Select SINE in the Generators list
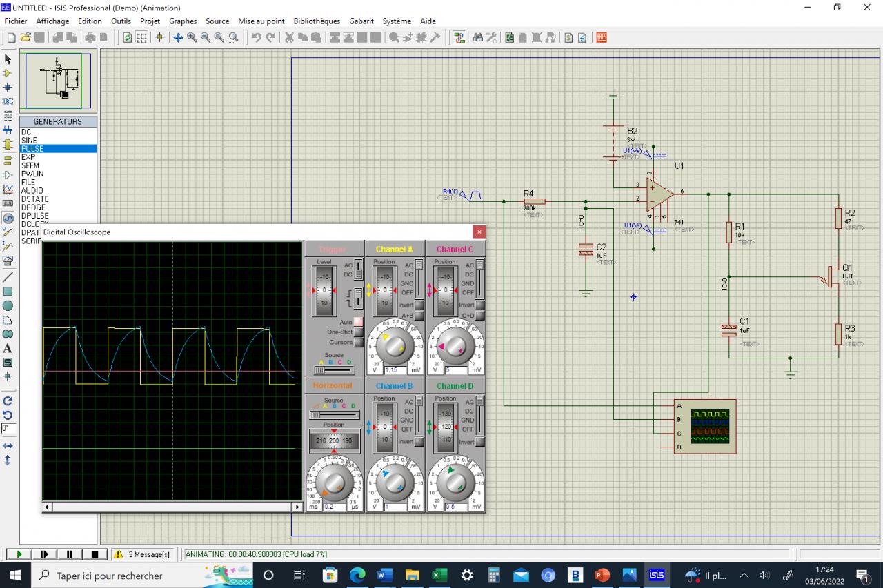 [30, 141]
